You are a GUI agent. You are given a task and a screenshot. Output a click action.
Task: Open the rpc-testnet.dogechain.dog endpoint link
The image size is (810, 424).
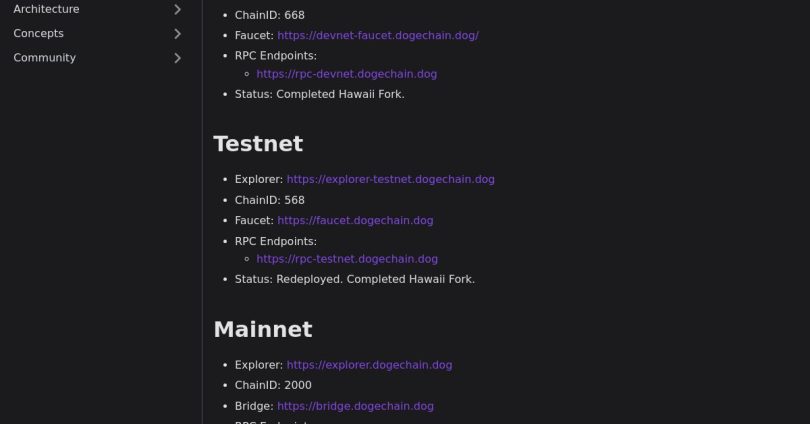tap(346, 259)
